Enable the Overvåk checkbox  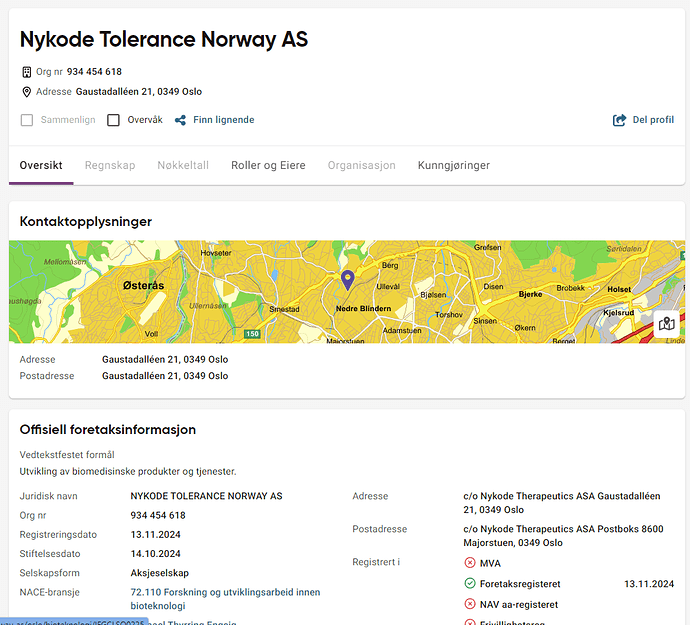click(114, 120)
